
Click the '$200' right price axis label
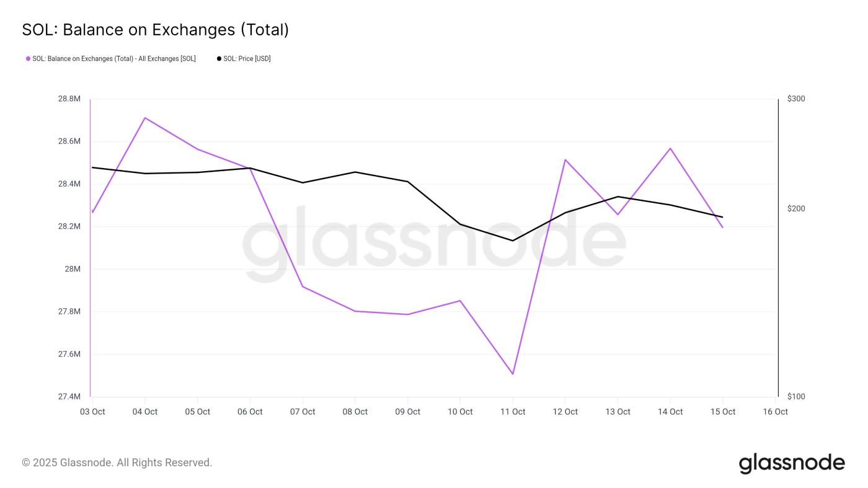coord(796,208)
